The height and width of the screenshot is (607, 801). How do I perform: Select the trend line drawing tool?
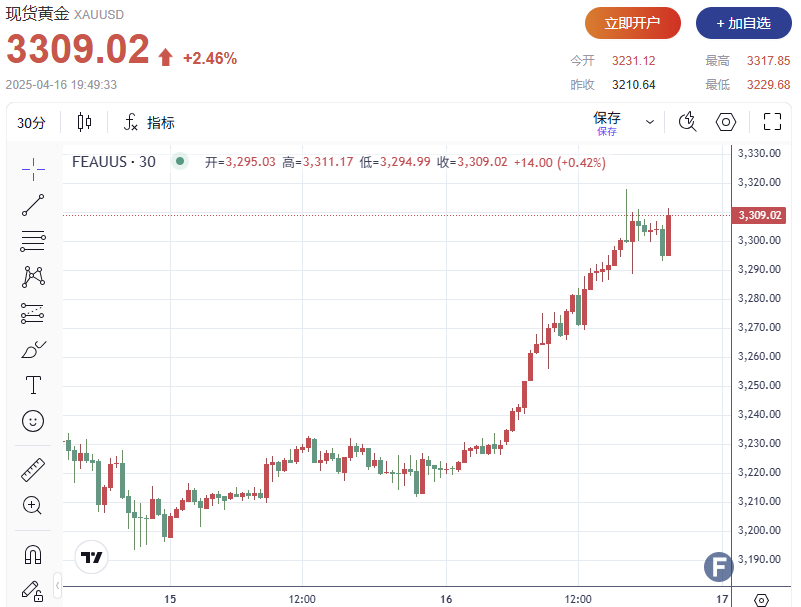[33, 204]
